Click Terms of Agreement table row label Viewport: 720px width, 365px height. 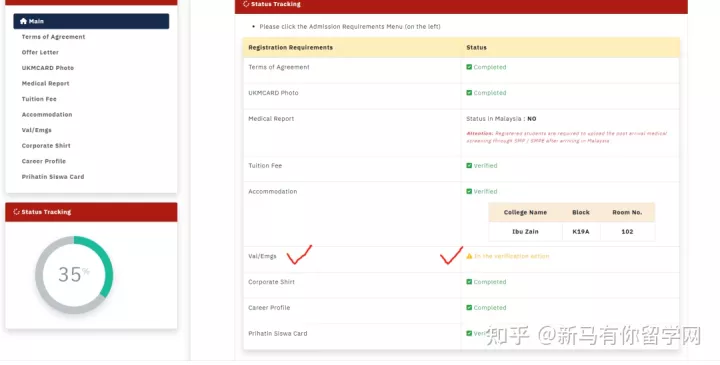pos(279,67)
